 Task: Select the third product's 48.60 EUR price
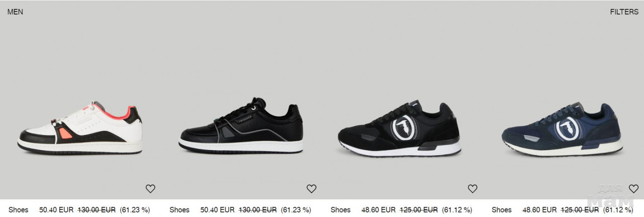378,210
